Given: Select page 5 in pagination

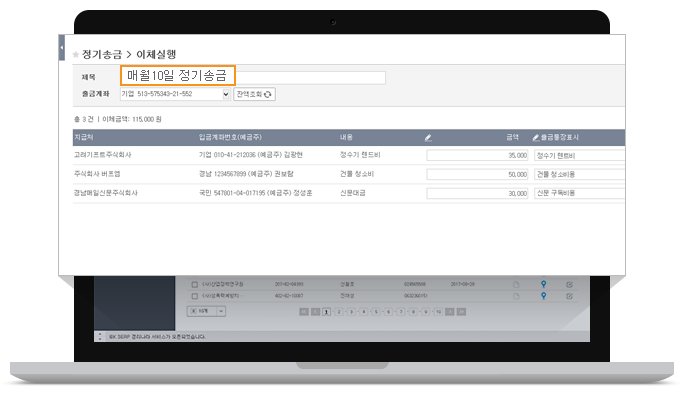Looking at the screenshot, I should 376,312.
